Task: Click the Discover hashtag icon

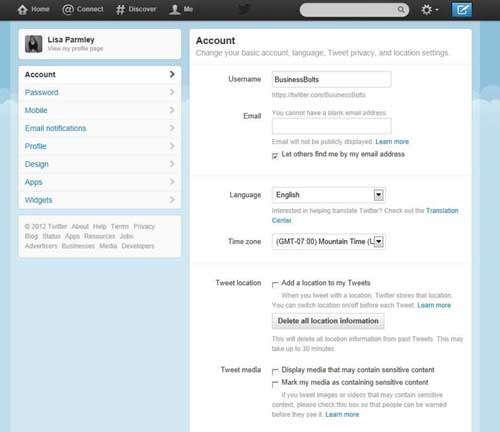Action: point(120,9)
